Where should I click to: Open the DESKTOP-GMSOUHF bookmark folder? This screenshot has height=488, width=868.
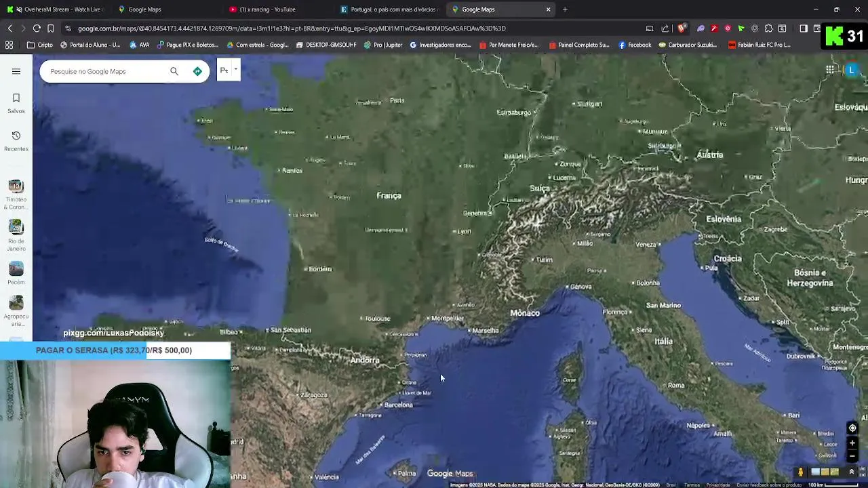[326, 45]
